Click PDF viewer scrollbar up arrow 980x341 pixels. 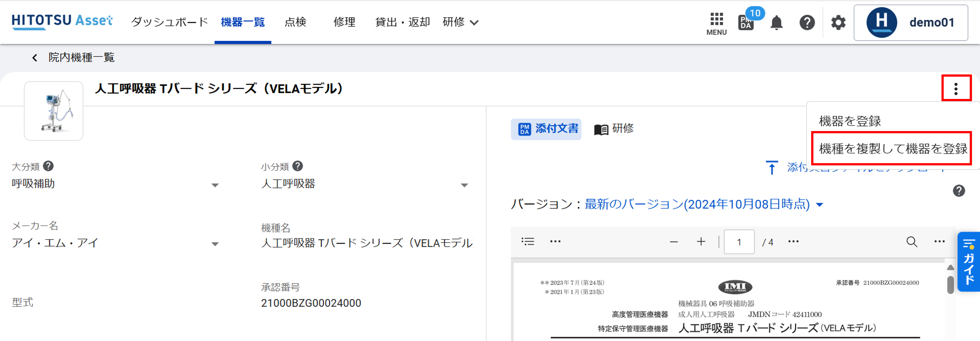(x=950, y=267)
